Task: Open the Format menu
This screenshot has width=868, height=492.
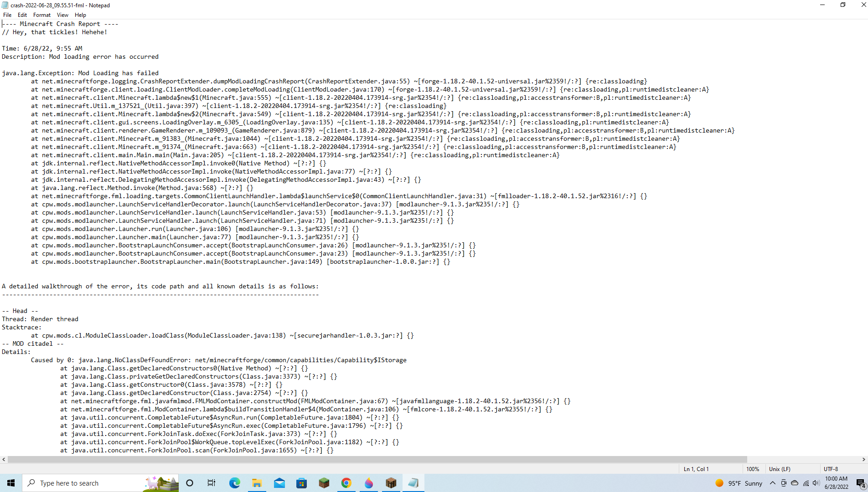Action: pyautogui.click(x=41, y=15)
